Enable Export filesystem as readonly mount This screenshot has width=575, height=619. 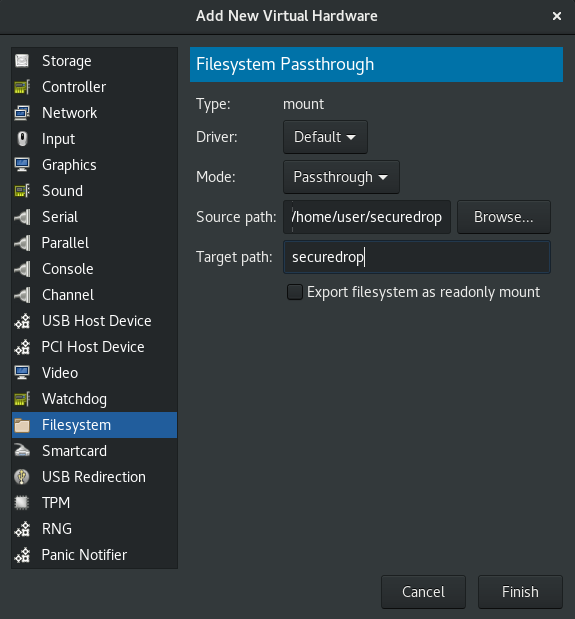pos(295,292)
